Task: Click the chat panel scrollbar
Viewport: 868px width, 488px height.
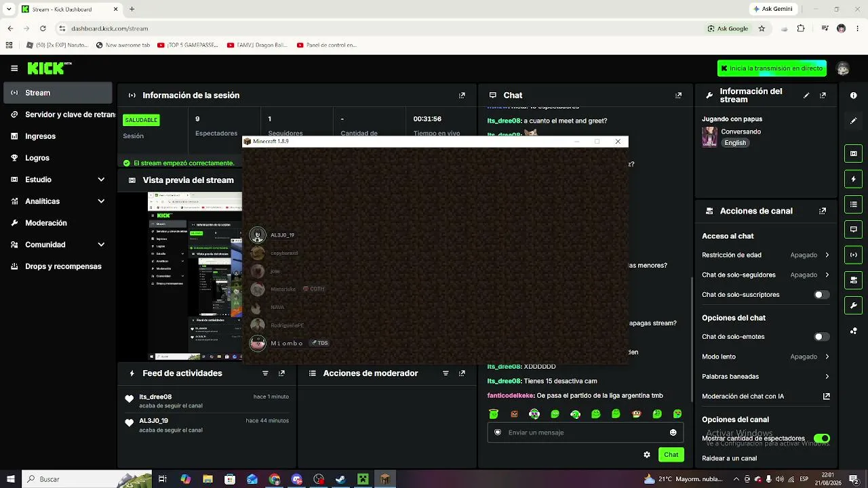Action: pyautogui.click(x=692, y=339)
